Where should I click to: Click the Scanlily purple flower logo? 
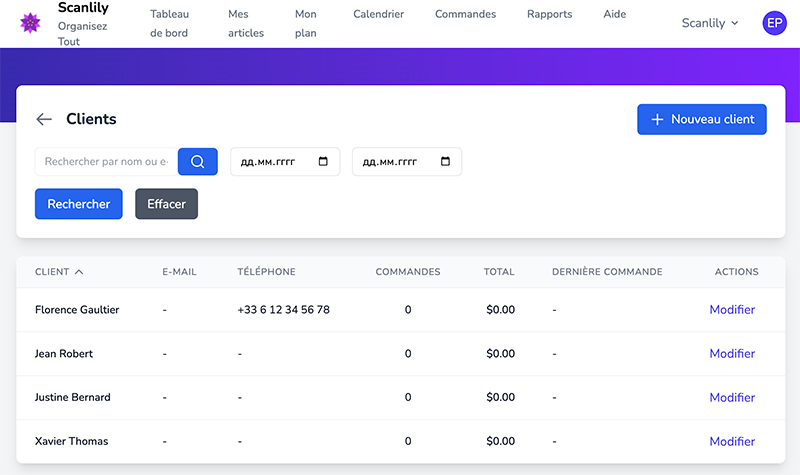click(x=30, y=23)
